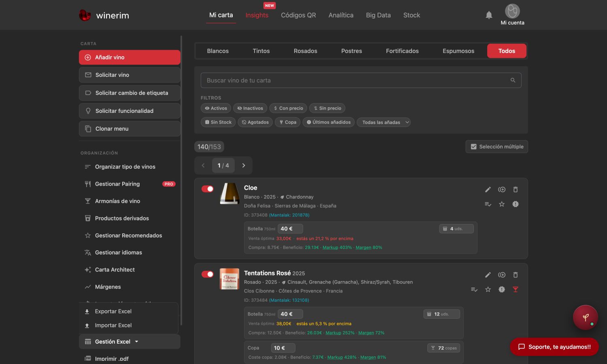Click the add-circle icon for Tentations Rosé
The width and height of the screenshot is (607, 364).
click(502, 275)
